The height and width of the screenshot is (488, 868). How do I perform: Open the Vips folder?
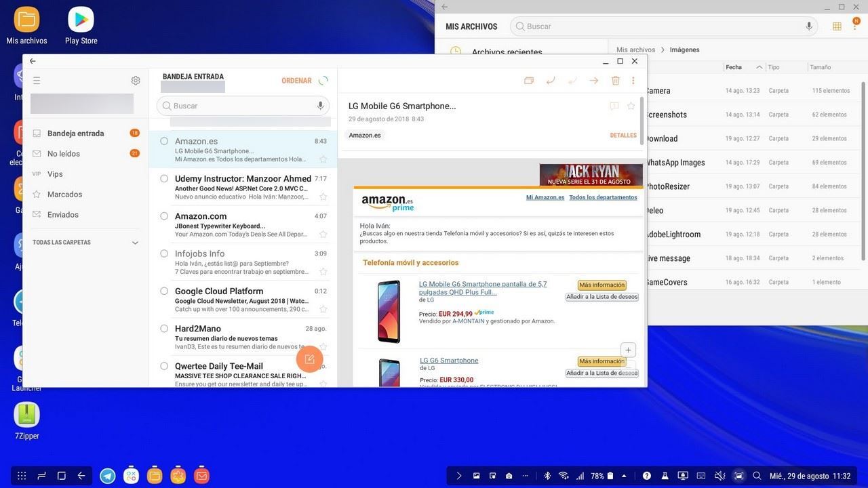(85, 174)
